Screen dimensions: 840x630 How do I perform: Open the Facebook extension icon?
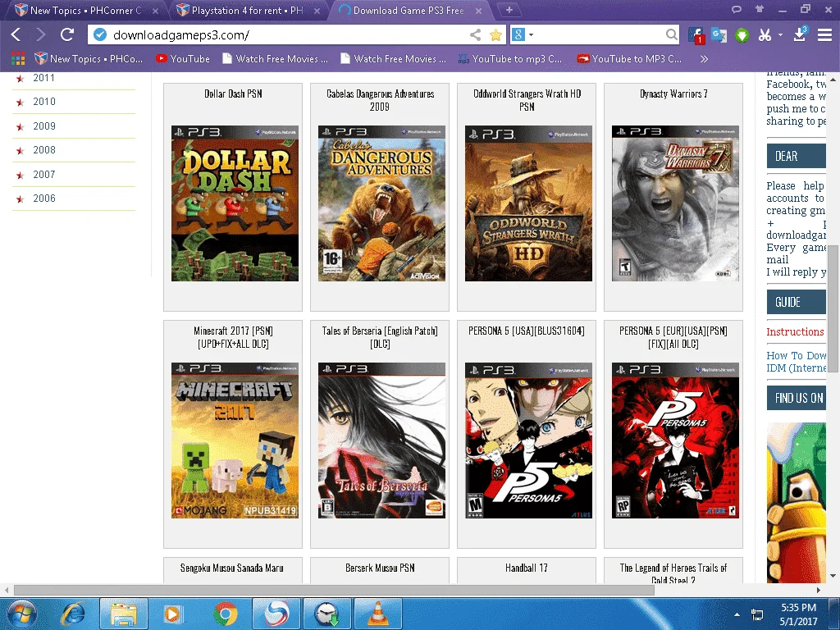tap(696, 35)
